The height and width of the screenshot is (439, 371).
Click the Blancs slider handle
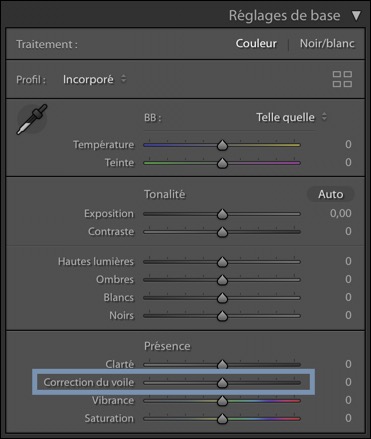222,298
